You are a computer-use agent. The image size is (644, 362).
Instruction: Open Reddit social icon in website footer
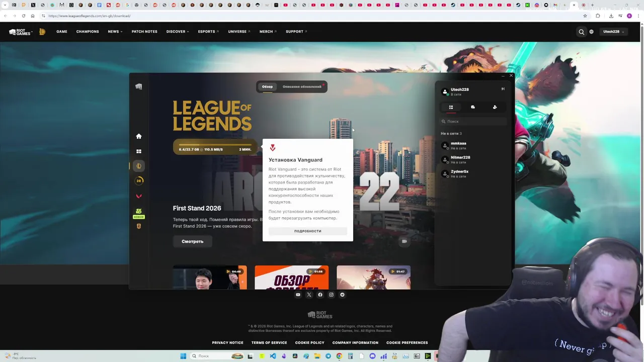coord(342,295)
